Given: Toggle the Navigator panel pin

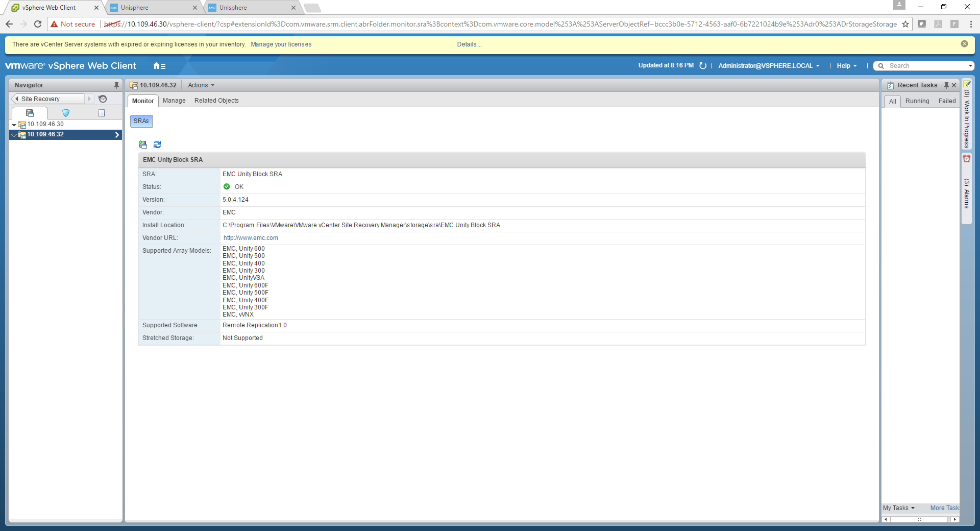Looking at the screenshot, I should [x=116, y=85].
